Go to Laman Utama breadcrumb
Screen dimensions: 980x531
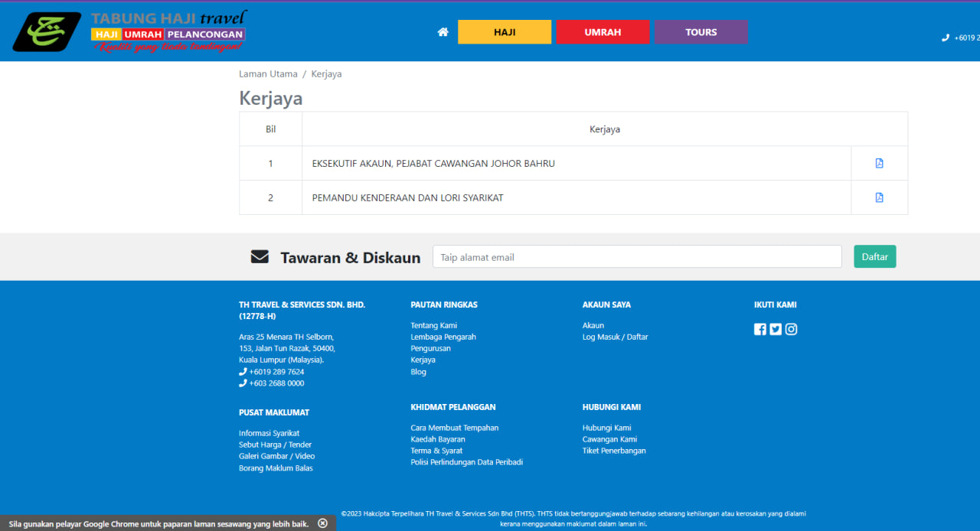[268, 74]
